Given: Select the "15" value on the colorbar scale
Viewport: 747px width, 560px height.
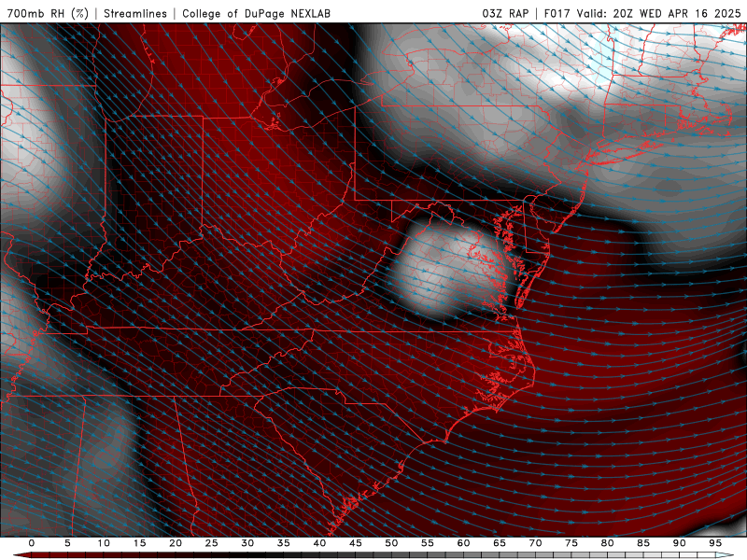Looking at the screenshot, I should click(139, 543).
